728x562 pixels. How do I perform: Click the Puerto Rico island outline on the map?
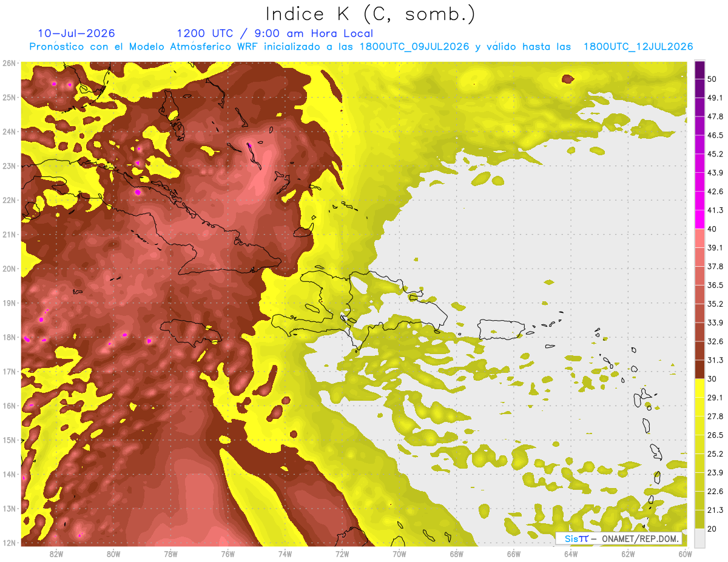(502, 329)
